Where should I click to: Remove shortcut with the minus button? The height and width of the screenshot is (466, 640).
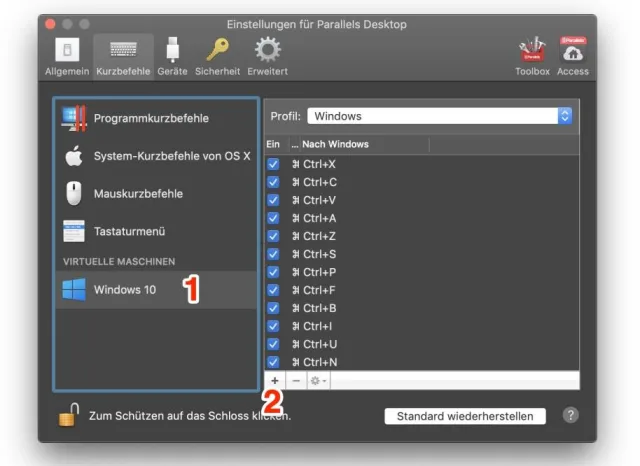296,381
